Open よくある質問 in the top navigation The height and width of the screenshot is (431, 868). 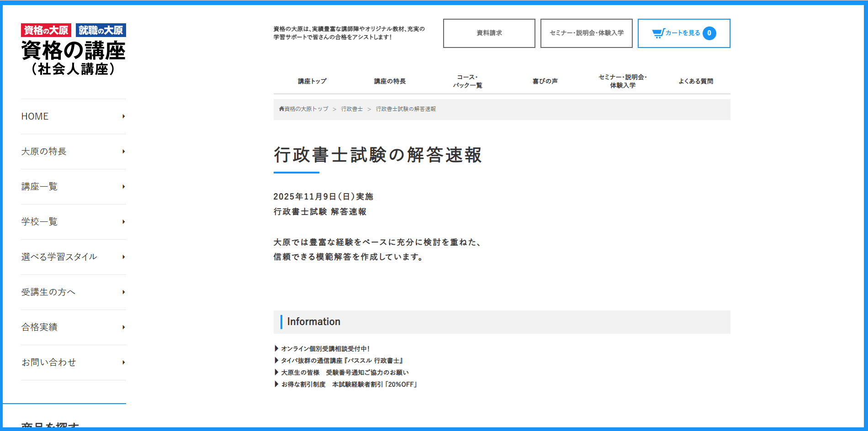click(x=695, y=81)
